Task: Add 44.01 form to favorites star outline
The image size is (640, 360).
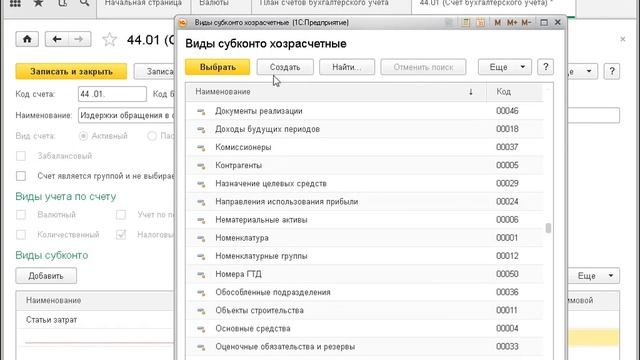Action: (x=109, y=40)
